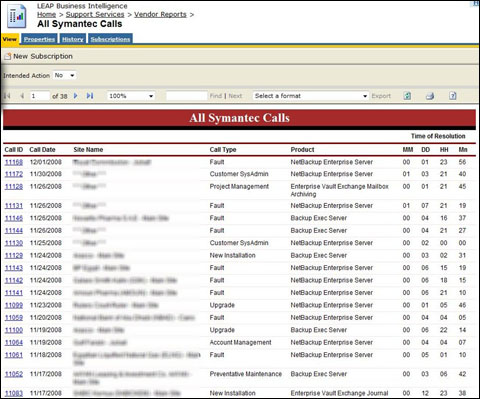Click the New Subscription icon
Viewport: 480px width, 399px height.
[7, 56]
